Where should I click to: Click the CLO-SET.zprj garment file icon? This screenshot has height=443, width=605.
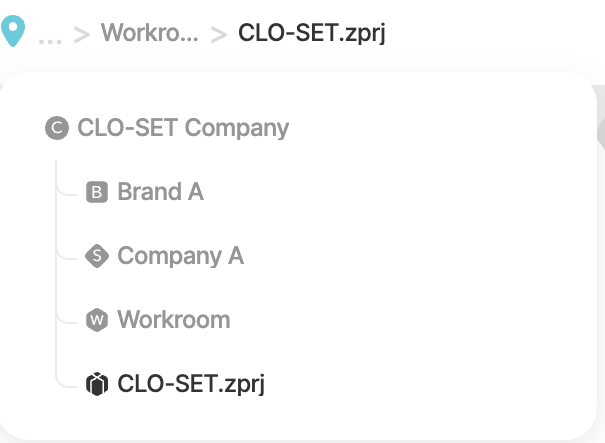97,384
